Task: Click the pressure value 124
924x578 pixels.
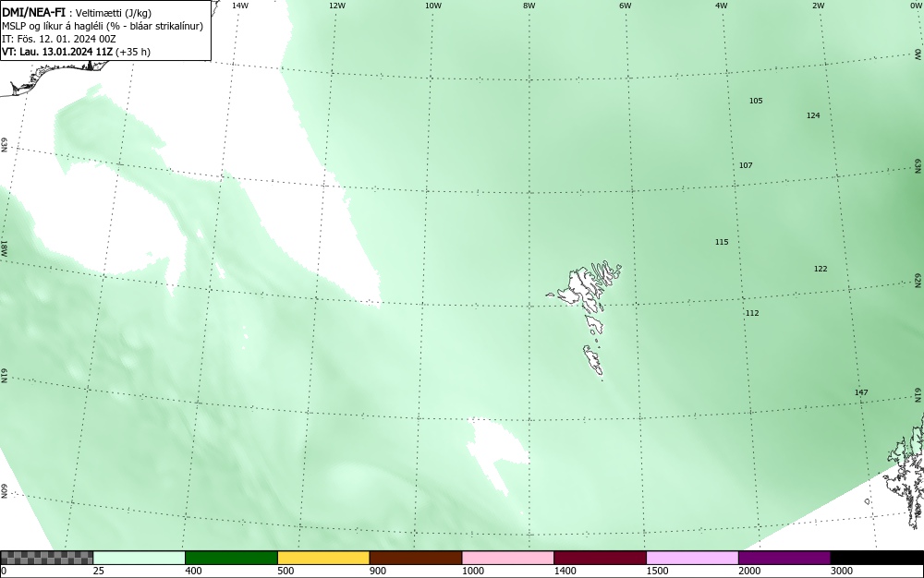Action: click(x=813, y=115)
